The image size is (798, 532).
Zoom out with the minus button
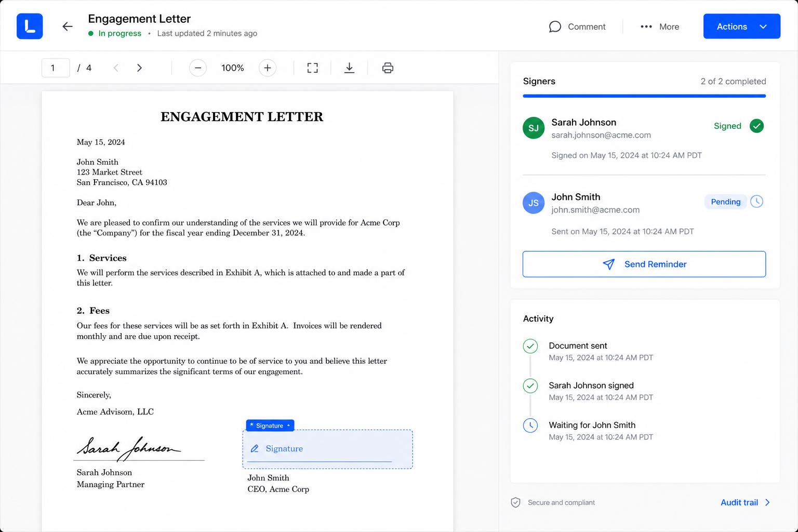(x=198, y=68)
